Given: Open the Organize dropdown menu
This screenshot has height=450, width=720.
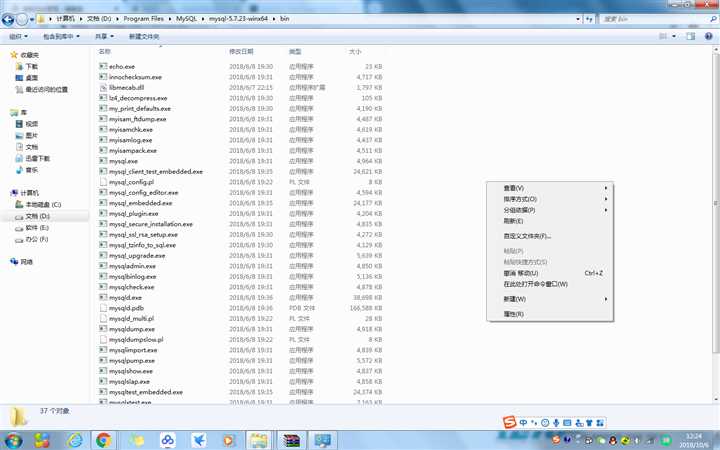Looking at the screenshot, I should tap(18, 36).
